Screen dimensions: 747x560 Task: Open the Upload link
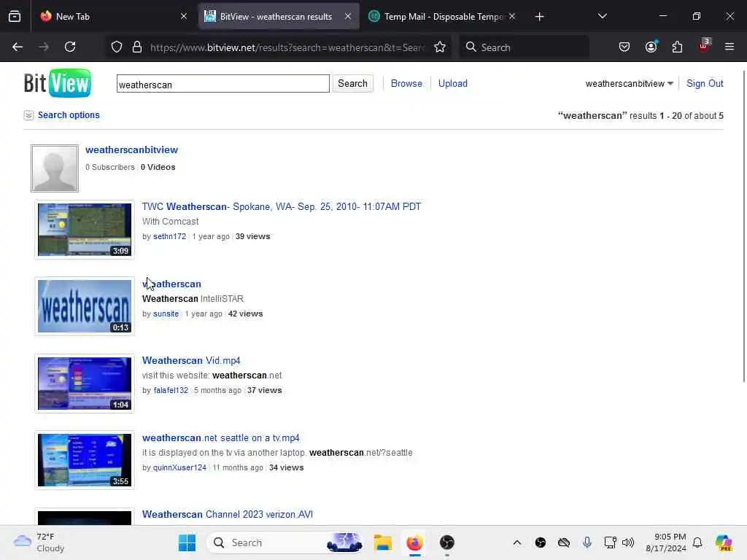[452, 84]
